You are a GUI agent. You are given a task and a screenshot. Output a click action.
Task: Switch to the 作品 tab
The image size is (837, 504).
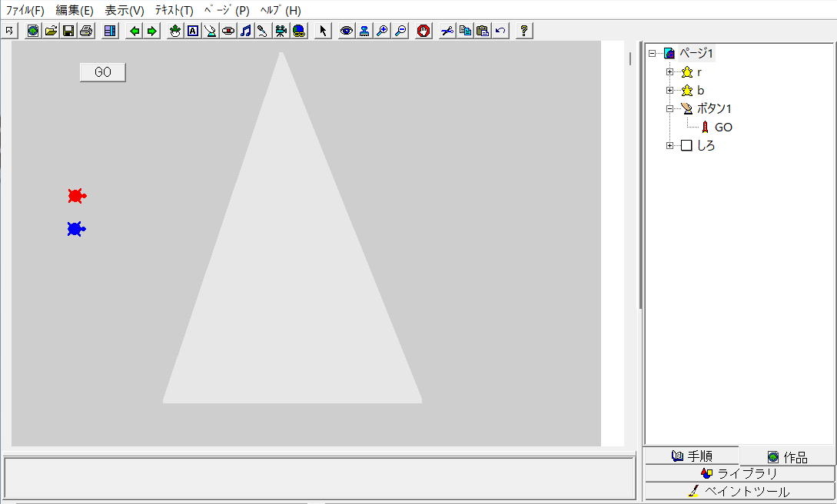click(x=787, y=457)
